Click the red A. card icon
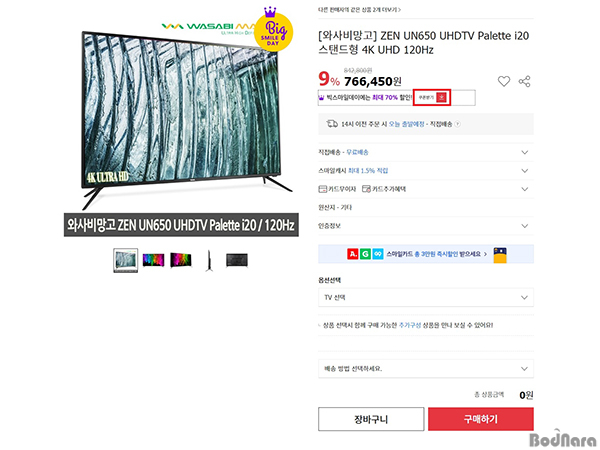This screenshot has height=450, width=600. [353, 254]
